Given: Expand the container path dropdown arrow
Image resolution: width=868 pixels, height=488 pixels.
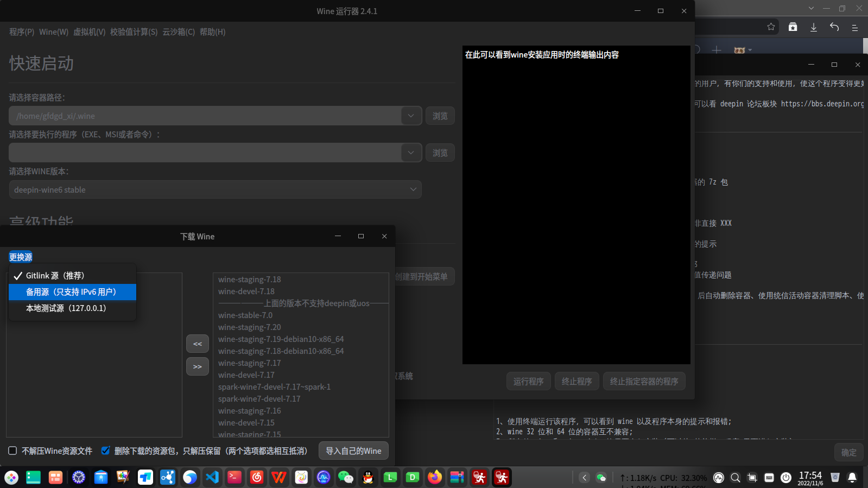Looking at the screenshot, I should (411, 116).
